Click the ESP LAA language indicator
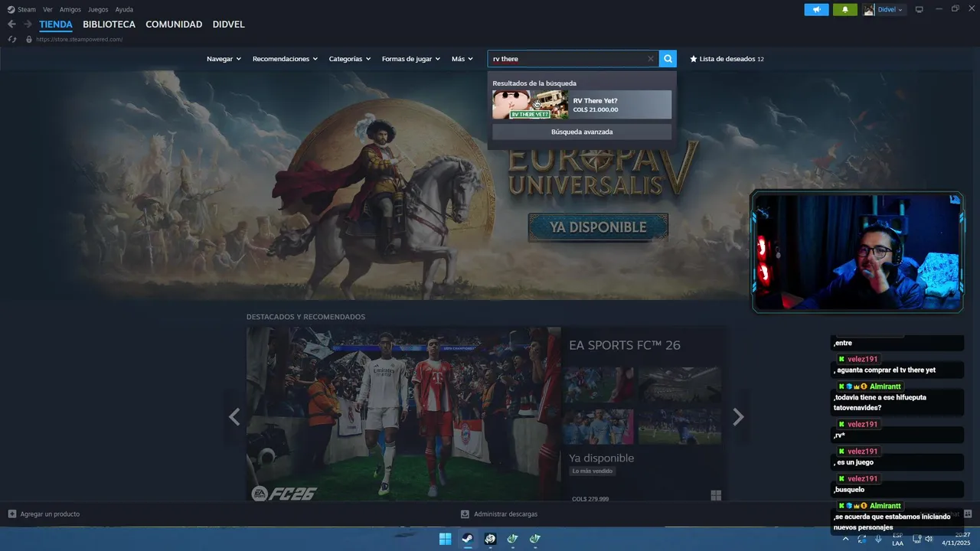980x551 pixels. pos(897,539)
